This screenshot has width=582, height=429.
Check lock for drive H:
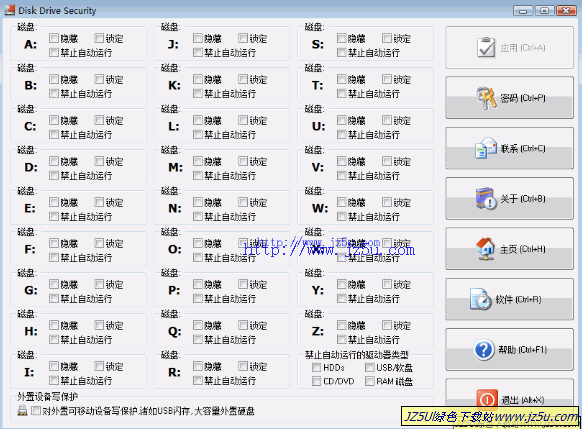pyautogui.click(x=99, y=325)
